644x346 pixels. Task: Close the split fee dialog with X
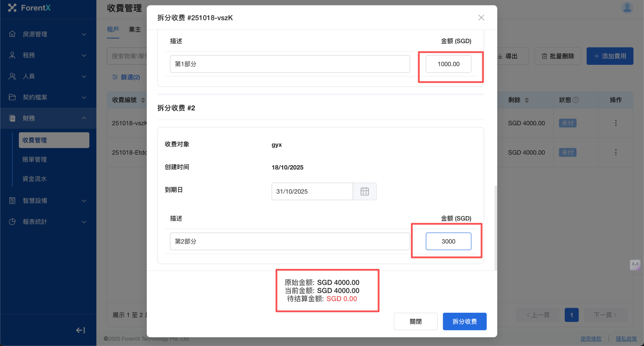pyautogui.click(x=481, y=18)
